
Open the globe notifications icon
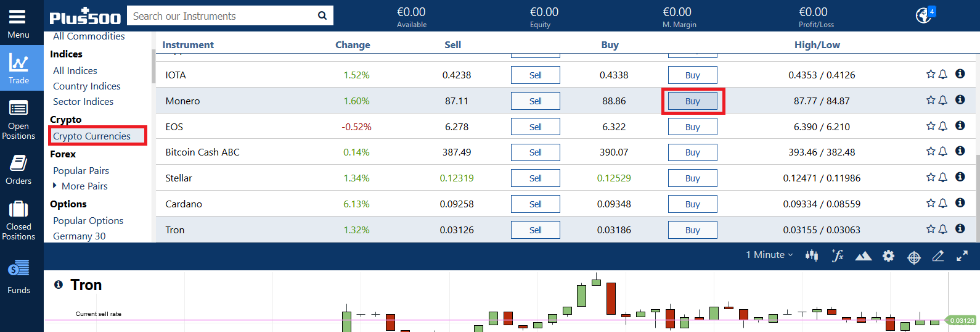pyautogui.click(x=925, y=15)
